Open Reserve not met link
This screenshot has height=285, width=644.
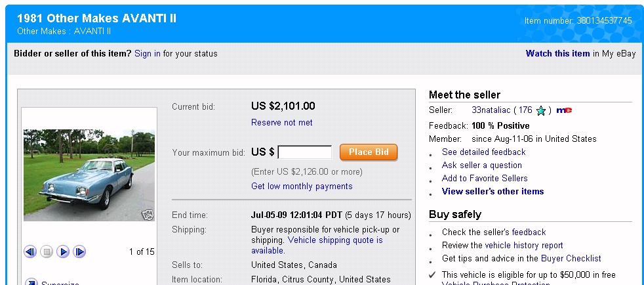coord(282,123)
